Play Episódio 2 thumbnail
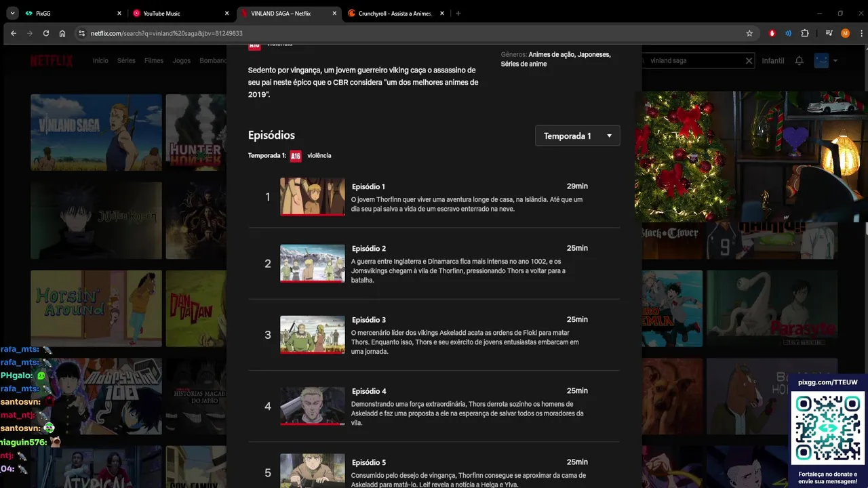Viewport: 868px width, 488px height. (x=313, y=263)
